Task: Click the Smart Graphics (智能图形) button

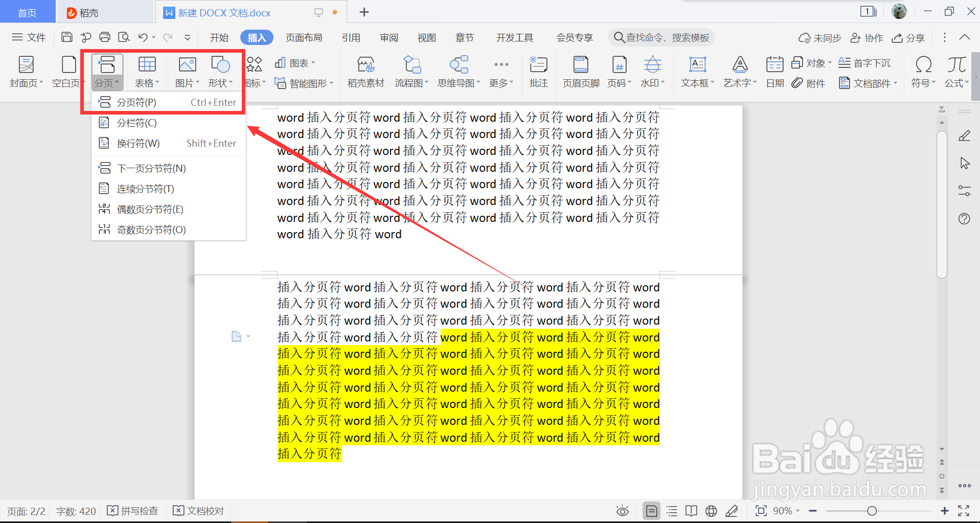Action: [304, 83]
